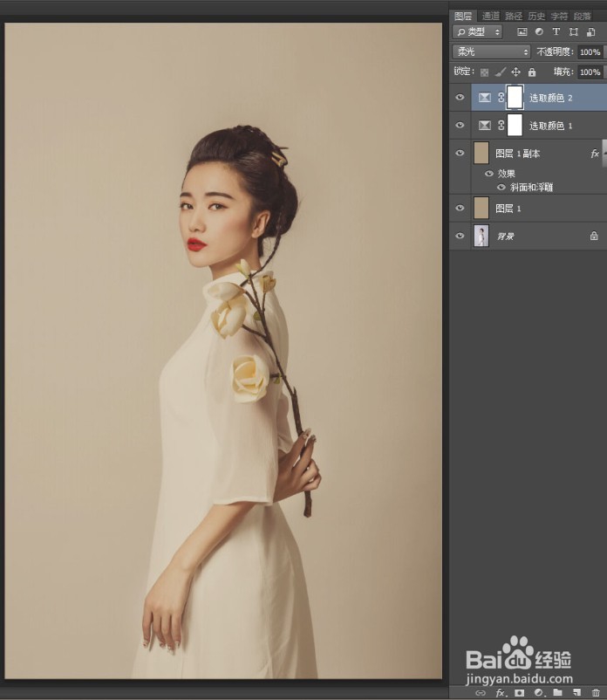Select the 图层 1 layer name
This screenshot has width=607, height=700.
pyautogui.click(x=508, y=209)
